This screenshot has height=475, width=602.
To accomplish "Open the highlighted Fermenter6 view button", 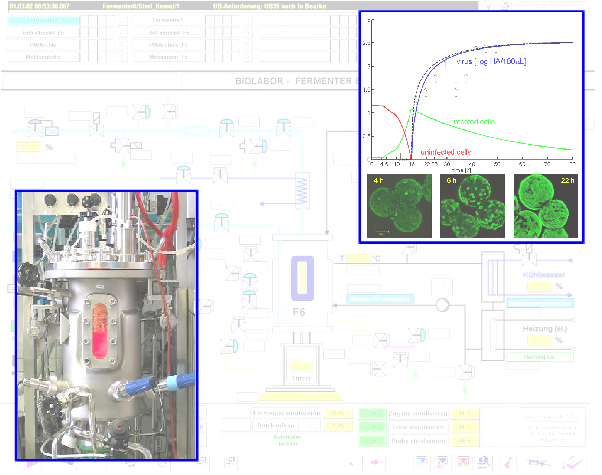I will [43, 20].
